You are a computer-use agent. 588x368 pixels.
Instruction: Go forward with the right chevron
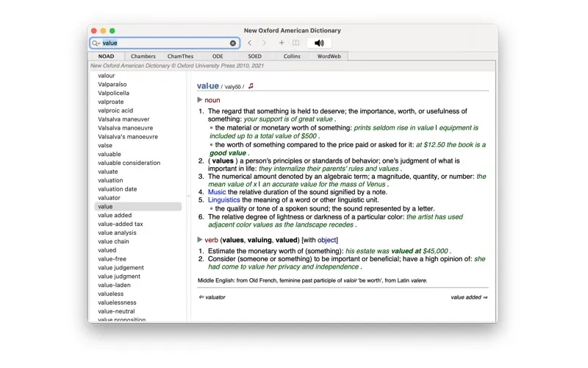[265, 43]
